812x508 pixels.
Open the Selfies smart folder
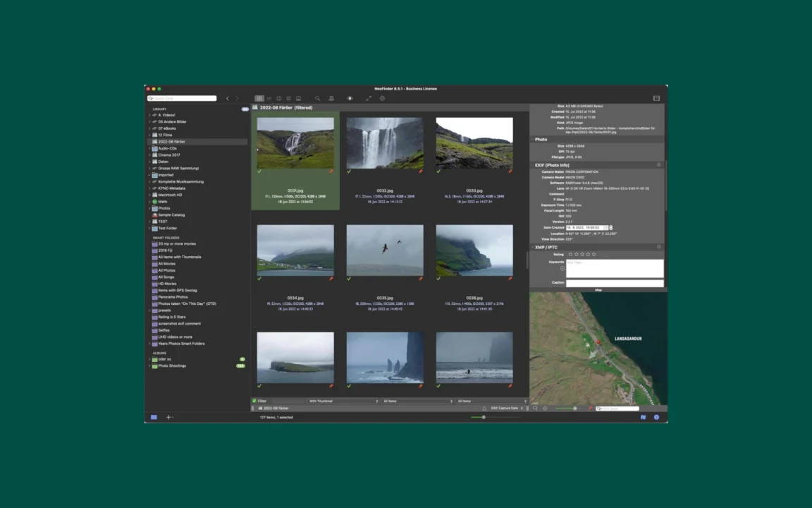[x=164, y=330]
